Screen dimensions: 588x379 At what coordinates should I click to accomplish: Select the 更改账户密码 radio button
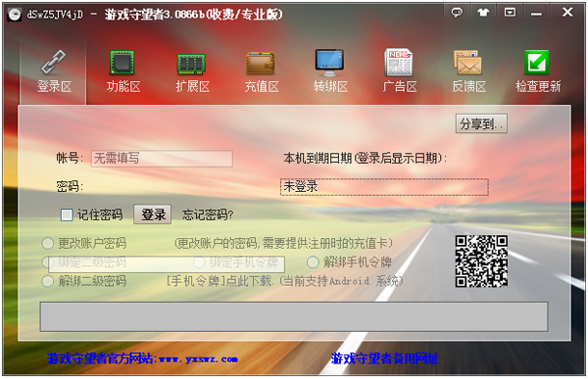pos(48,243)
